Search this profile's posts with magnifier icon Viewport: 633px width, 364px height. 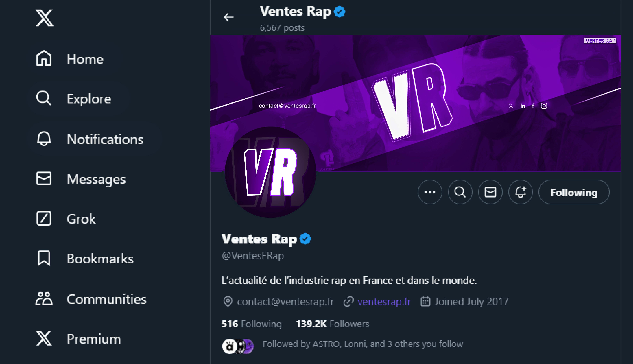coord(460,192)
